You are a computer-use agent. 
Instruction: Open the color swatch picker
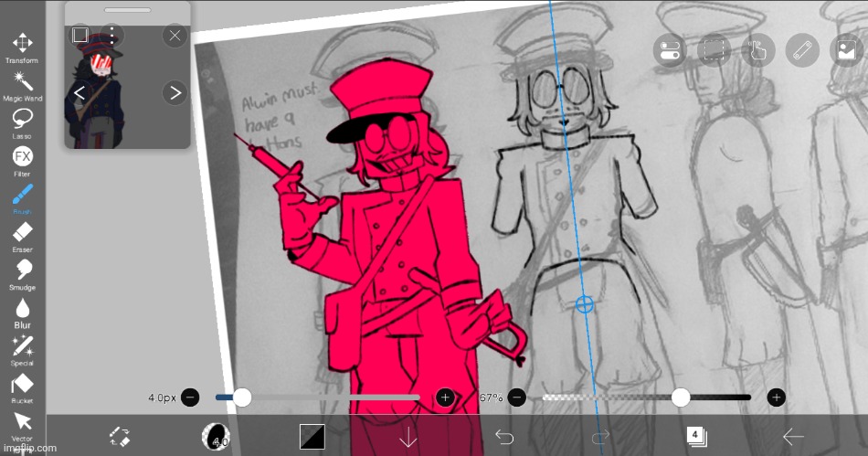312,437
